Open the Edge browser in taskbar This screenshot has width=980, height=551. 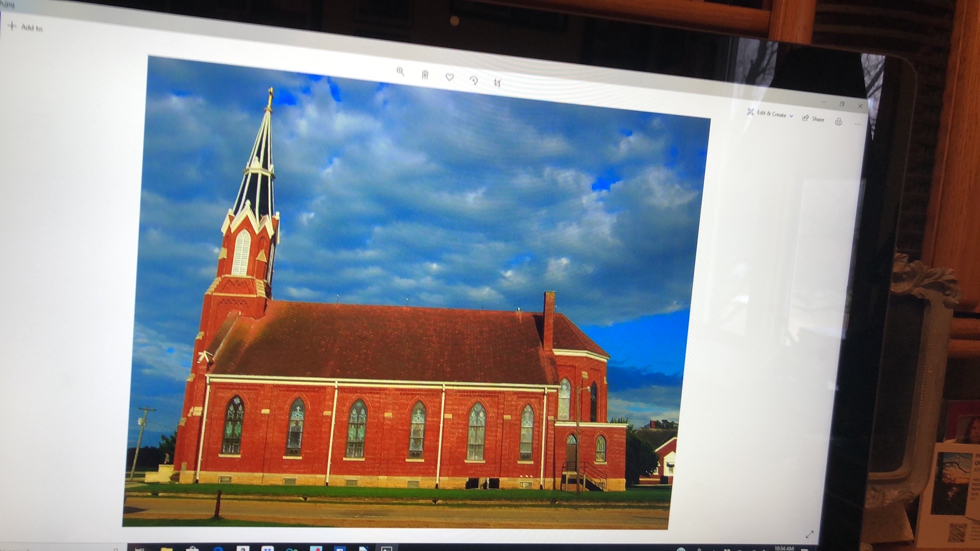coord(218,549)
